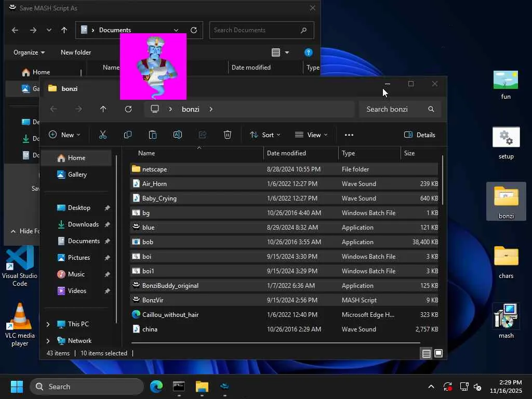Expand This PC in navigation pane
The height and width of the screenshot is (399, 532).
48,324
